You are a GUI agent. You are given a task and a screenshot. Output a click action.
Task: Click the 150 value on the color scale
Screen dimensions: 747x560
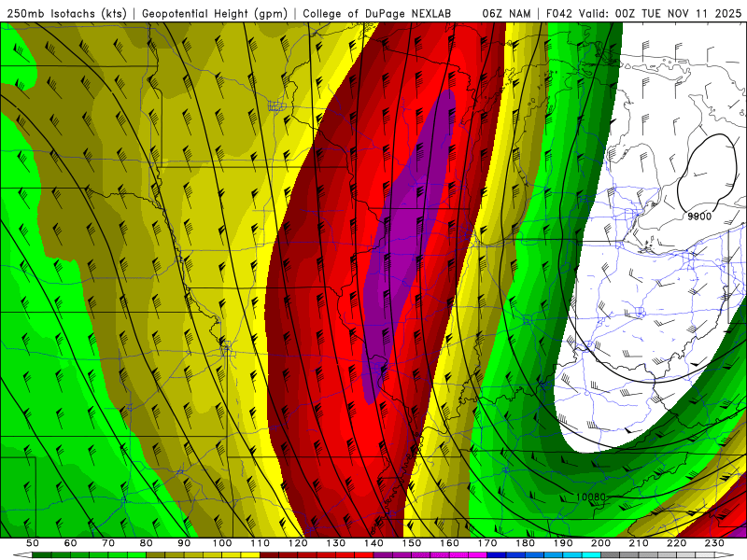click(411, 543)
